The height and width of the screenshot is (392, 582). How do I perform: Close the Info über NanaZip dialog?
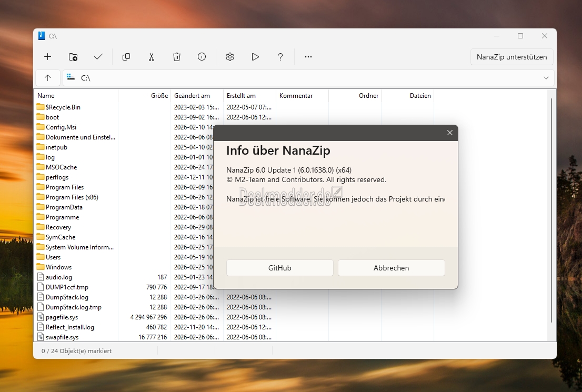(449, 133)
